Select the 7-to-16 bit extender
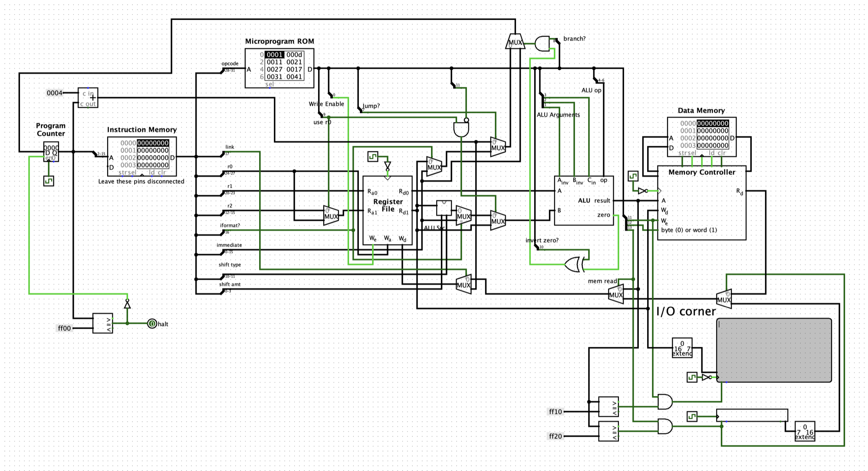The height and width of the screenshot is (471, 868). [x=805, y=431]
